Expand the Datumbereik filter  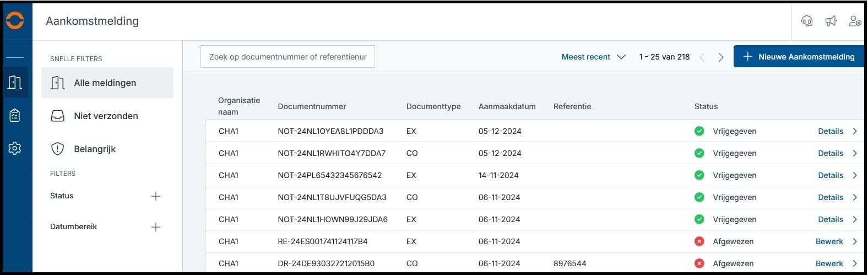click(x=156, y=227)
